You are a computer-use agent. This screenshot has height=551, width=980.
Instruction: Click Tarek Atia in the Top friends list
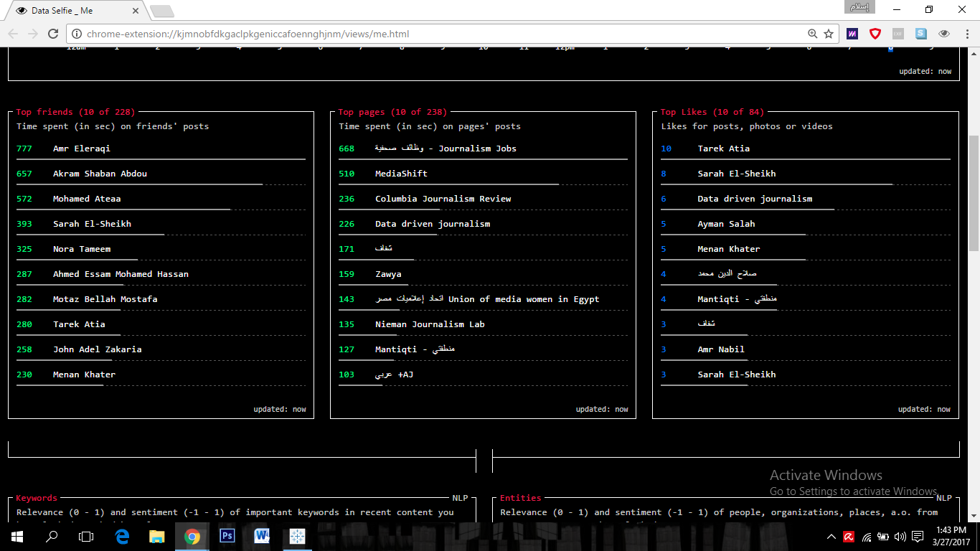click(79, 324)
